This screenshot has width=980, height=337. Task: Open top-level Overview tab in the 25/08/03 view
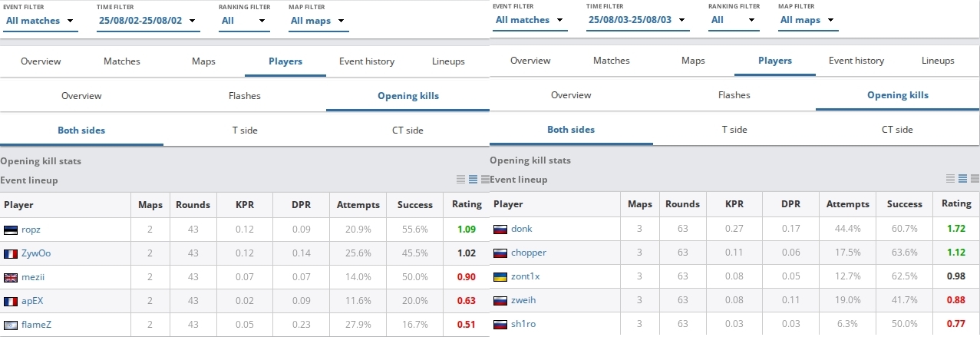530,61
